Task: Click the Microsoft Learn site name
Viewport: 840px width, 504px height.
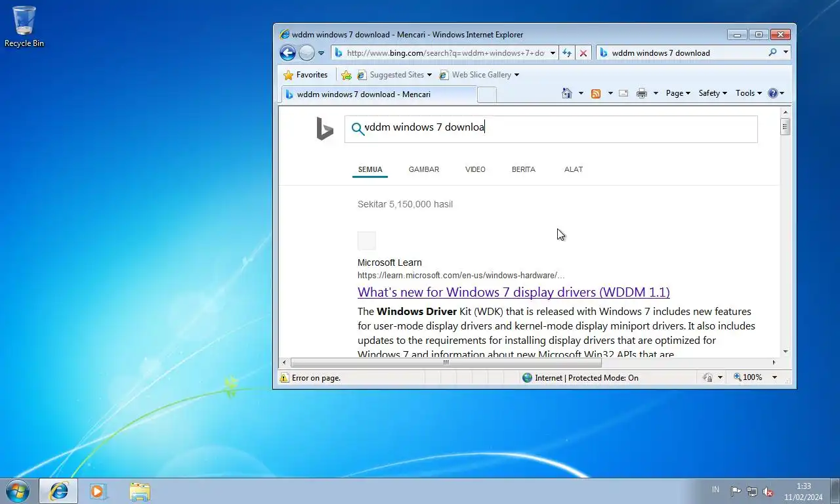Action: (x=390, y=262)
